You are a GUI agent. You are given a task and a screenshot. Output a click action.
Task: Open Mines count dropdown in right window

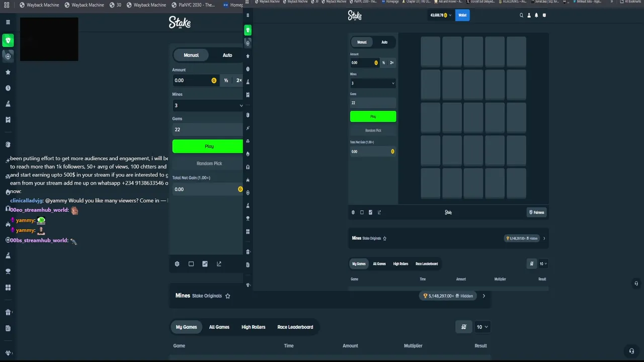(373, 83)
